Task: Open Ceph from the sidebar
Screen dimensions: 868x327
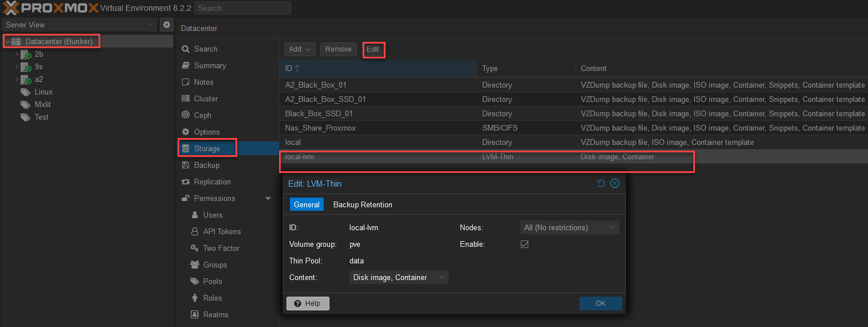Action: click(202, 115)
